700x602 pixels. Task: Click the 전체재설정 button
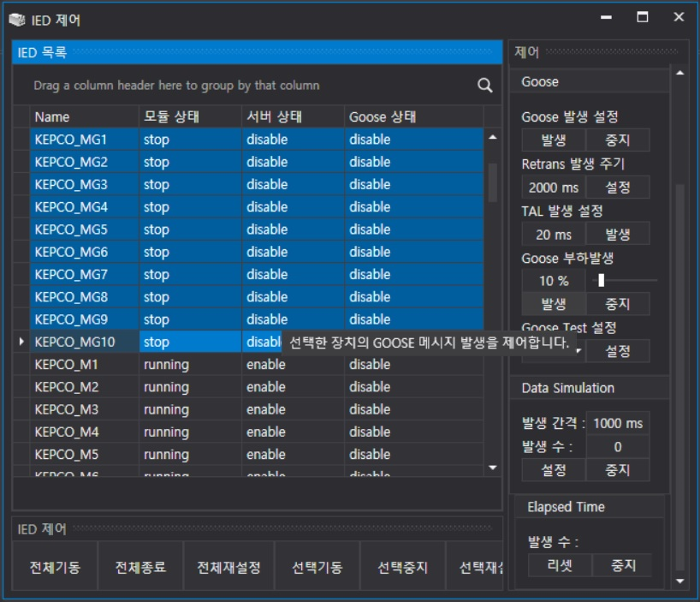pyautogui.click(x=228, y=567)
